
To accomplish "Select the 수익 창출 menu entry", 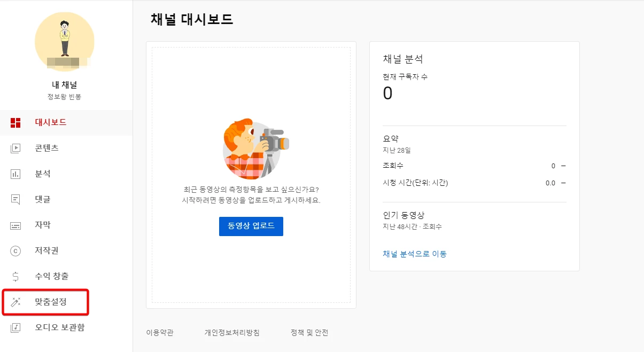I will (x=45, y=276).
